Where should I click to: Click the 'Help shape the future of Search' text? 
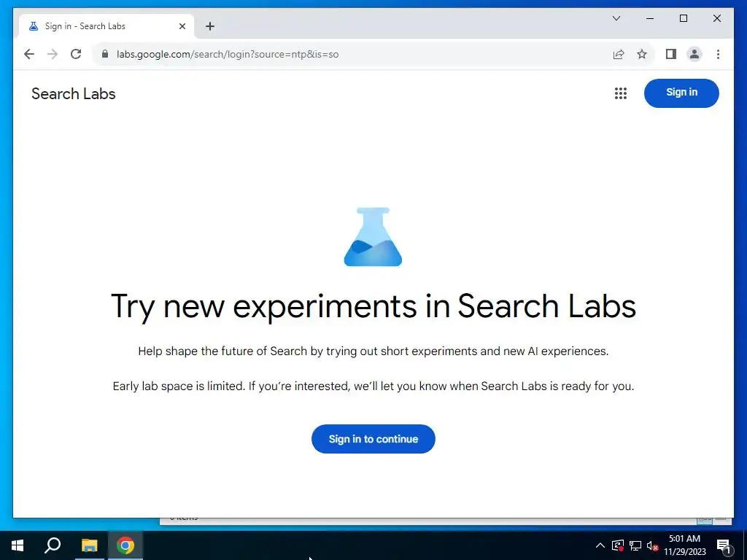(373, 351)
